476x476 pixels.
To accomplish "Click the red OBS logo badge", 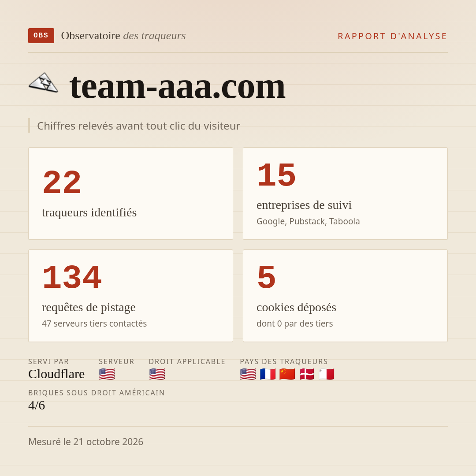I will tap(41, 36).
